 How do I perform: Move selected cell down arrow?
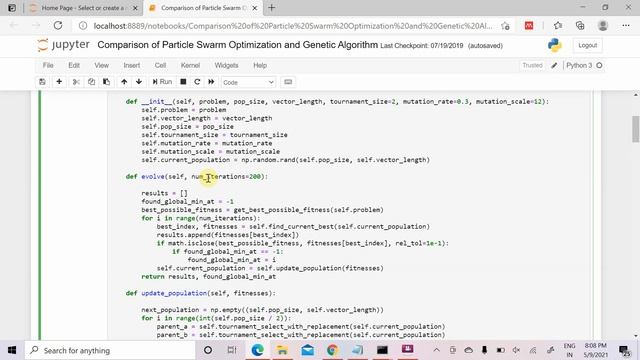tap(139, 82)
